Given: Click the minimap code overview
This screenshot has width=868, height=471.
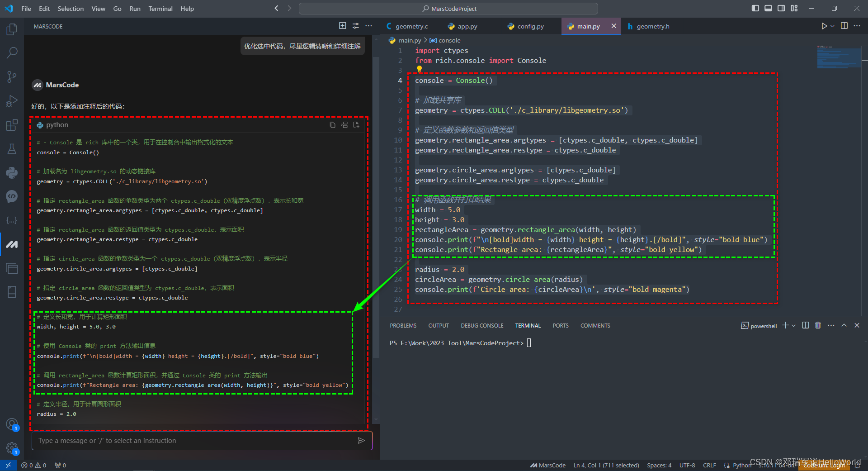Looking at the screenshot, I should pyautogui.click(x=839, y=57).
